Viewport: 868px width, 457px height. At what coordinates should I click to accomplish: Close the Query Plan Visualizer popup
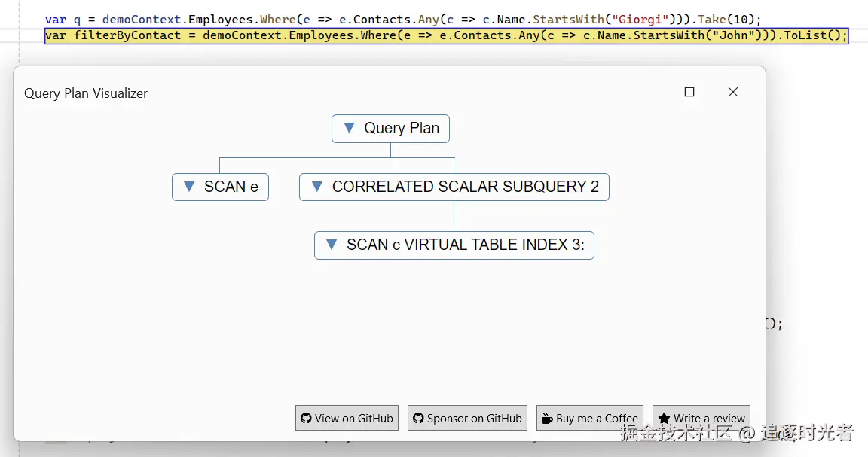tap(732, 92)
